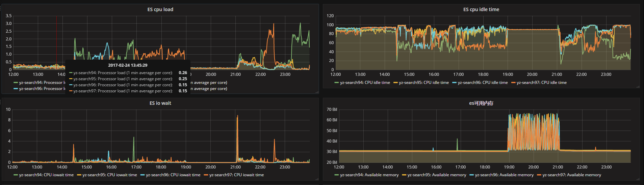Open color picker for yz-search95 iowait series
This screenshot has height=185, width=644.
pos(79,175)
